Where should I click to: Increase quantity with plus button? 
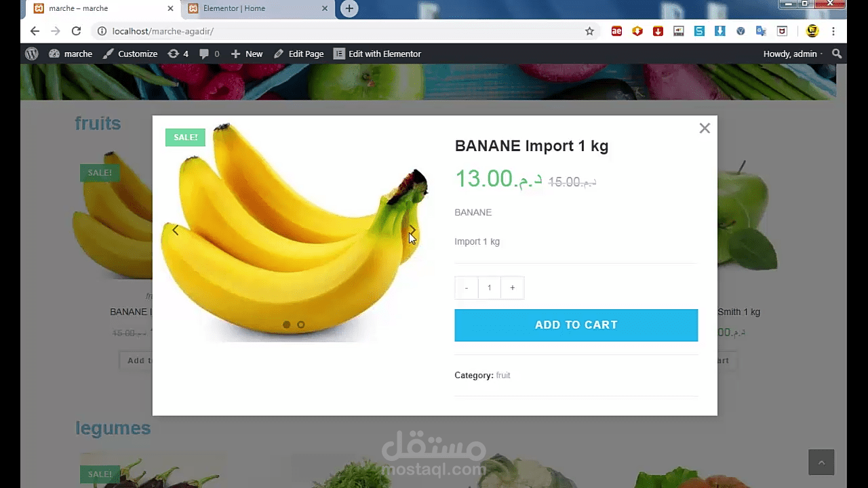(512, 287)
